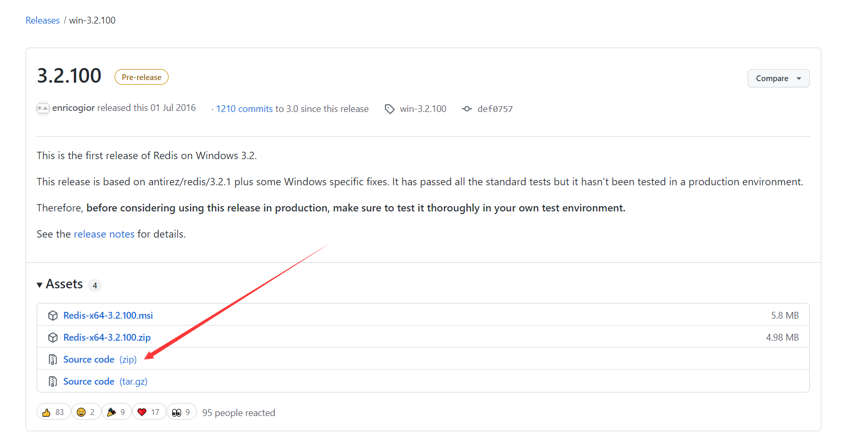Open the Compare dropdown button

click(x=778, y=78)
